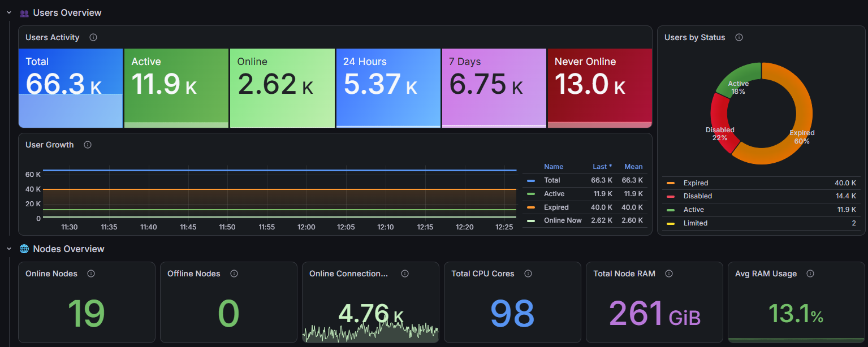Toggle the Total series in User Growth legend
868x347 pixels.
pos(552,180)
